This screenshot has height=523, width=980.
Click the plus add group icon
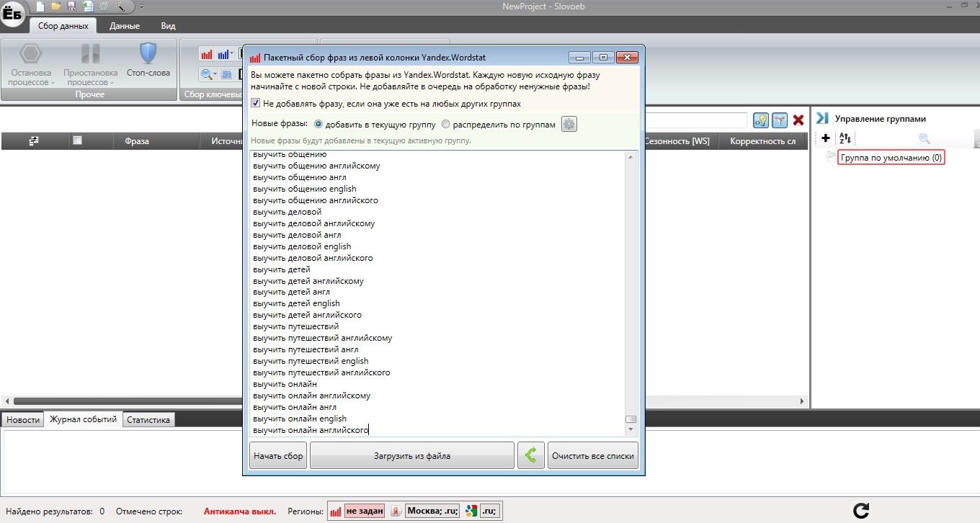pos(826,138)
